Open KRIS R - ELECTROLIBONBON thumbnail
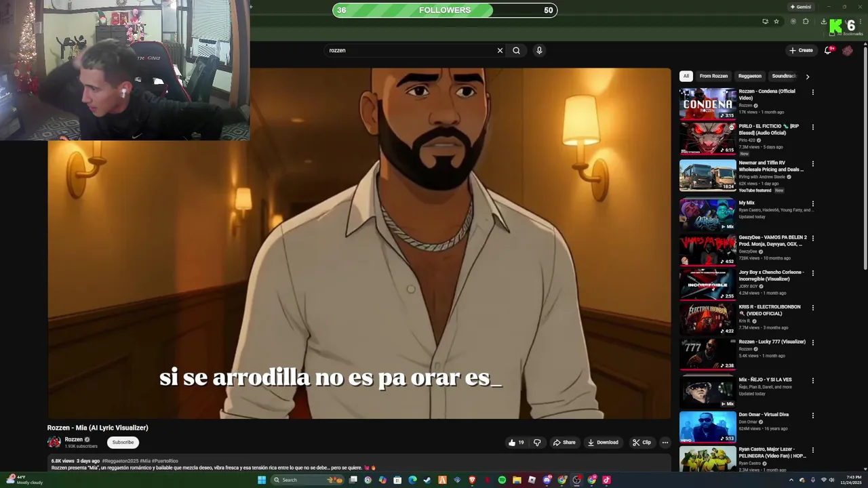Screen dimensions: 868x488 [707, 318]
